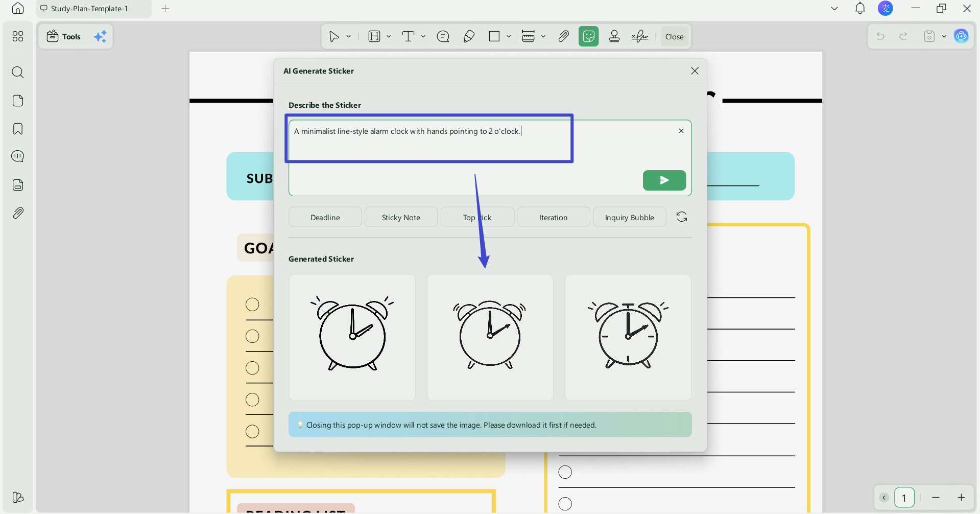This screenshot has width=980, height=514.
Task: Open the page panel icon in sidebar
Action: point(18,101)
